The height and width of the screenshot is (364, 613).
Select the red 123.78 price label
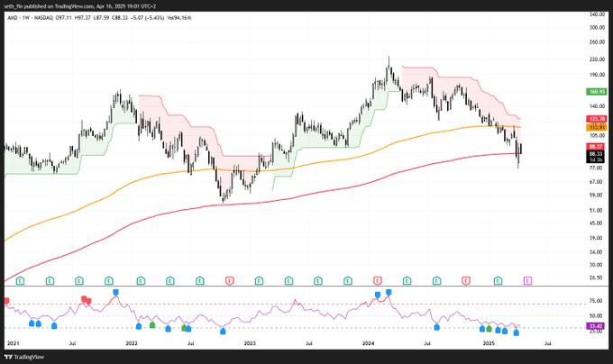[x=597, y=119]
